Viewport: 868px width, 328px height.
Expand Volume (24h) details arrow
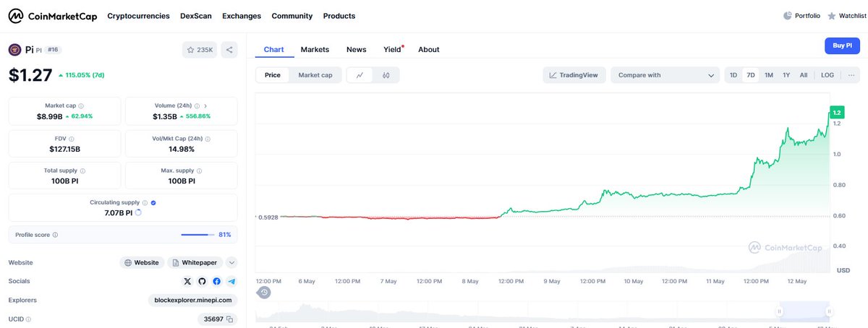tap(205, 105)
